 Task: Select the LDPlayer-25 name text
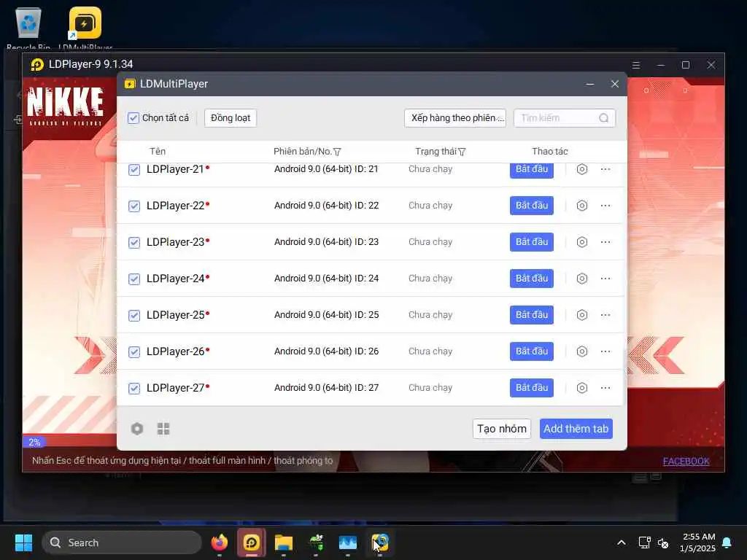[x=175, y=315]
